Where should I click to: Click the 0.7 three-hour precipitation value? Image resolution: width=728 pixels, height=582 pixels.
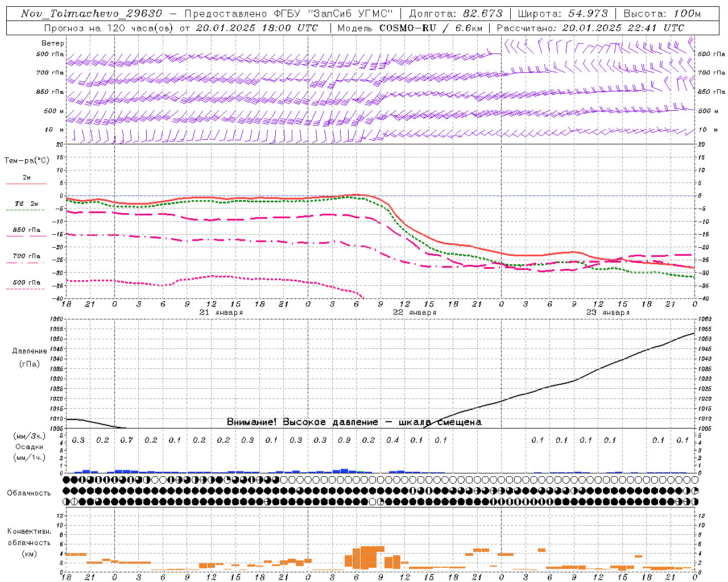(127, 440)
